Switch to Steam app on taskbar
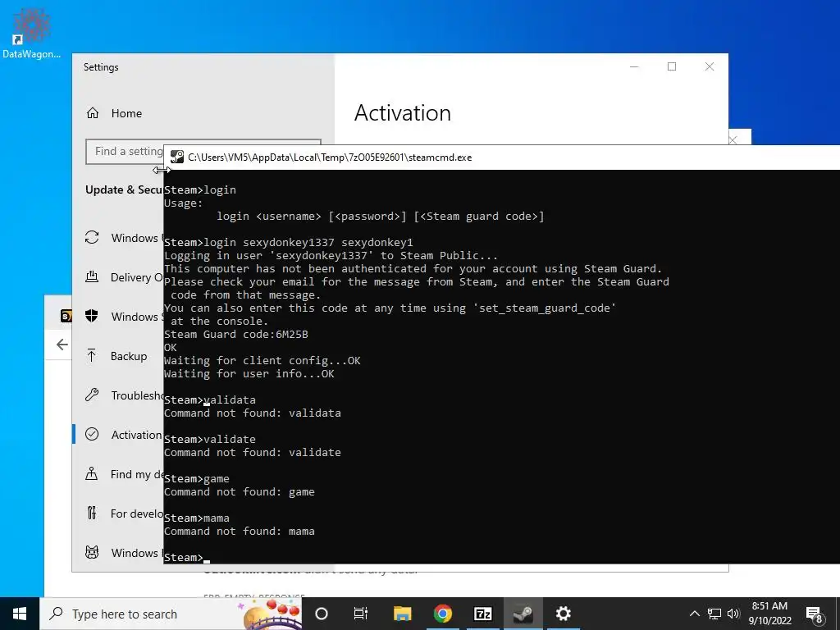This screenshot has width=840, height=630. coord(523,614)
